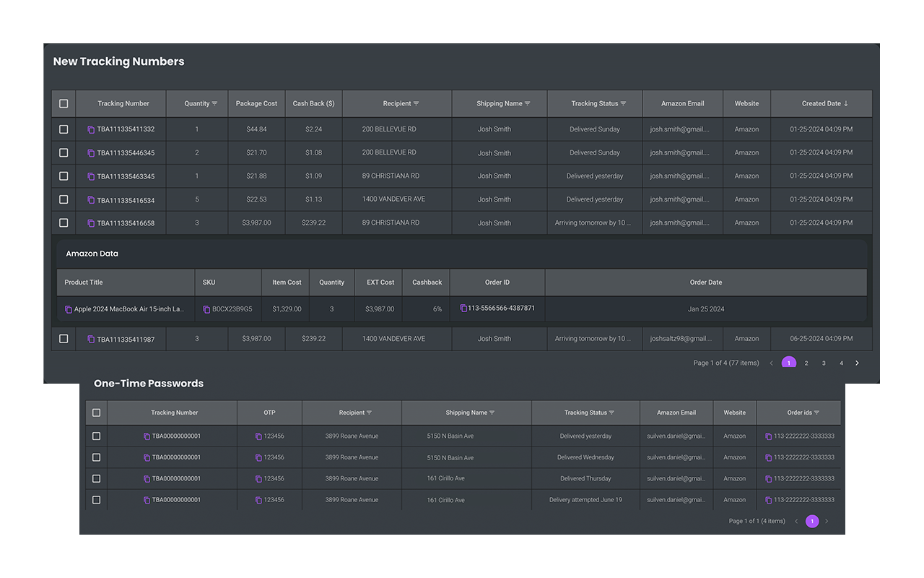924x578 pixels.
Task: Click next page arrow in One-Time Passwords
Action: (x=827, y=521)
